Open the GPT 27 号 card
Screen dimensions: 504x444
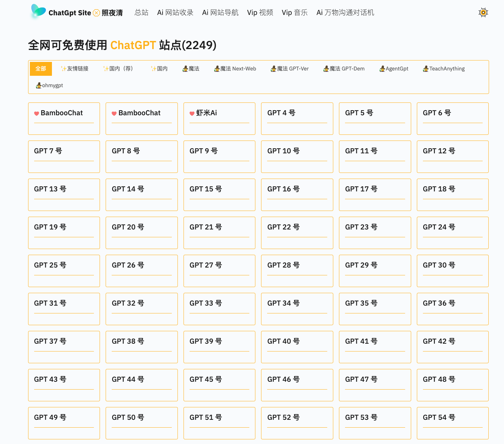coord(219,271)
